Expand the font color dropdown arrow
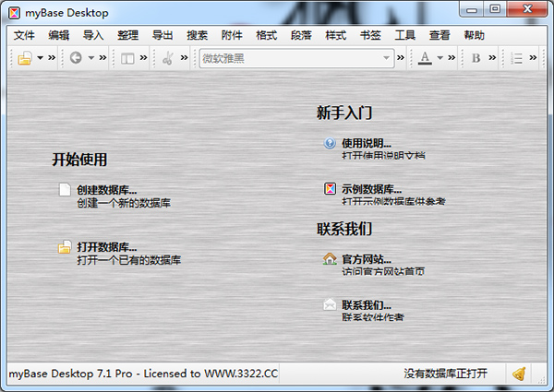554x392 pixels. click(x=440, y=58)
